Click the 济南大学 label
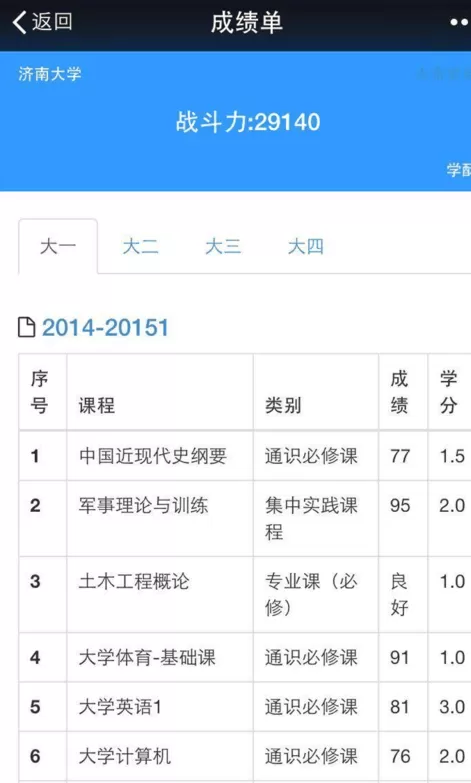The image size is (471, 783). 49,74
